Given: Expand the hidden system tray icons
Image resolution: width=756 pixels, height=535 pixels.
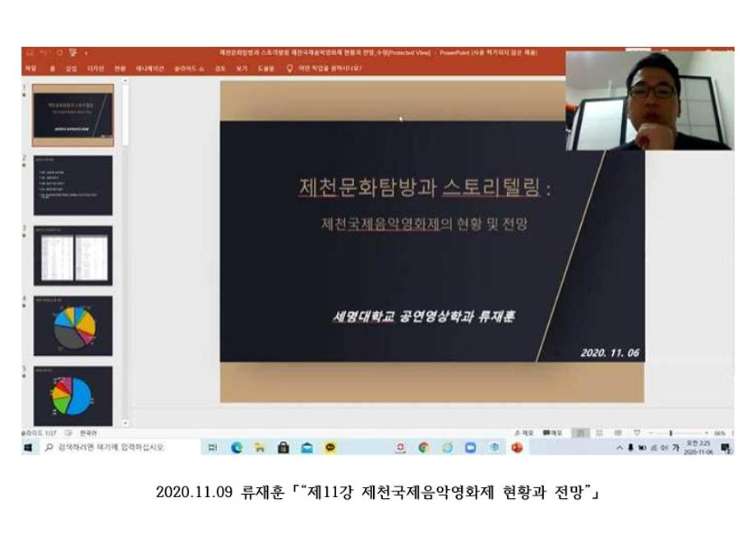Looking at the screenshot, I should [x=620, y=448].
